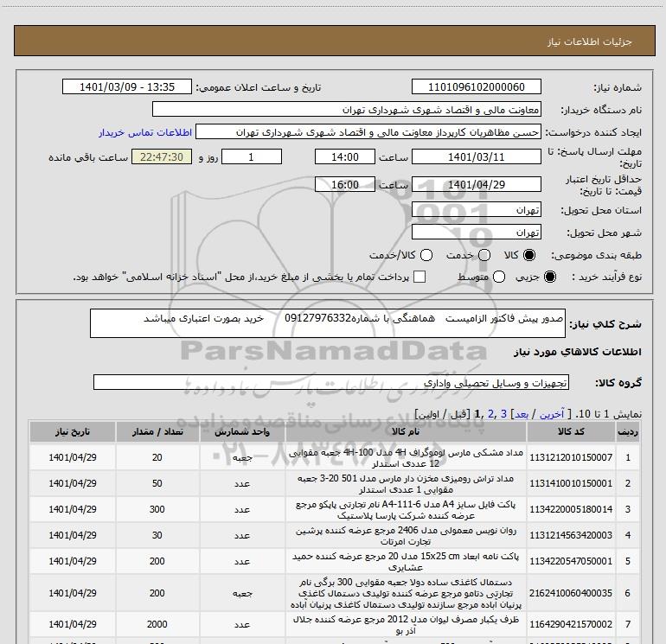Click the deadline time field 14:00
This screenshot has height=644, width=666.
click(345, 156)
